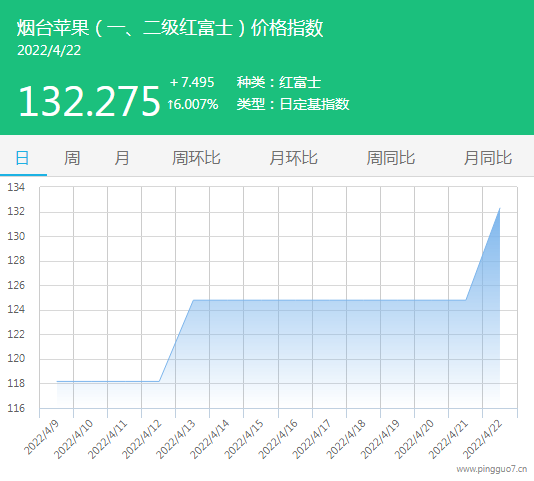Screen dimensions: 534x481
Task: Click the 2022/4/21 x-axis date label
Action: [448, 439]
